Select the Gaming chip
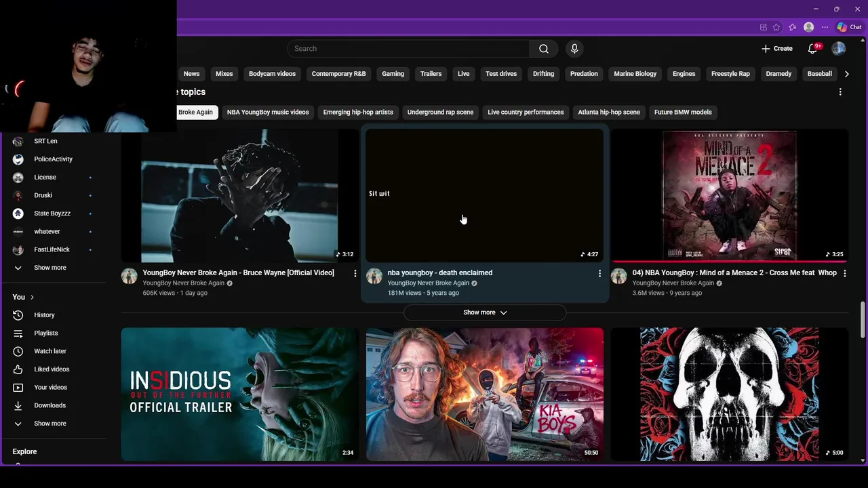868x488 pixels. pos(393,74)
